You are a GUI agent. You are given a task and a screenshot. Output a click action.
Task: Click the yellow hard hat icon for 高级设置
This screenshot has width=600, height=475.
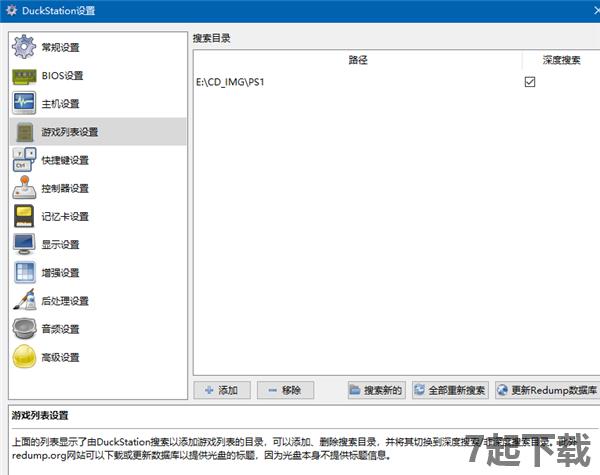point(24,356)
